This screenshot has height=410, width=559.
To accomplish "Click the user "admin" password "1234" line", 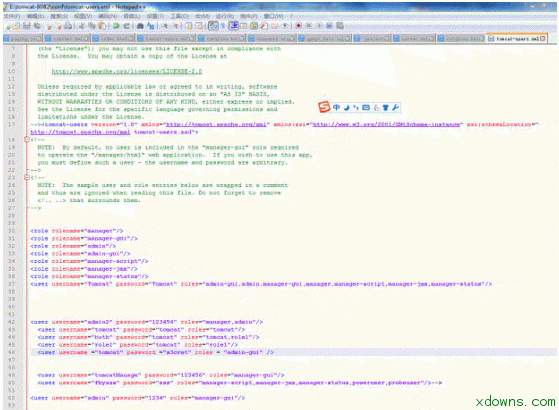I will pos(138,398).
